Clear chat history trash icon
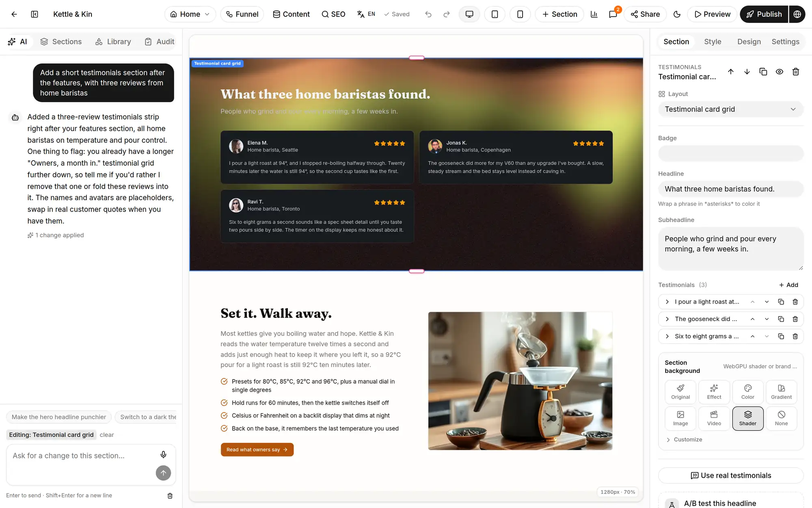 [x=170, y=495]
